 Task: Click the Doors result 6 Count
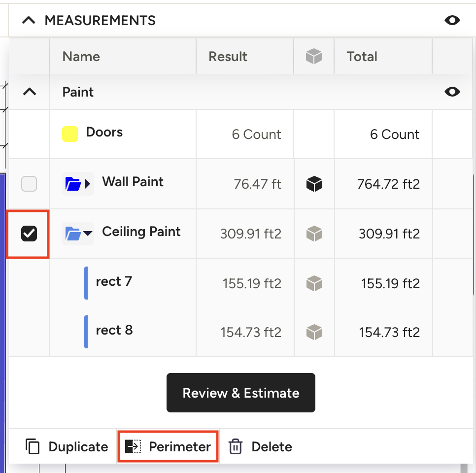[x=257, y=134]
